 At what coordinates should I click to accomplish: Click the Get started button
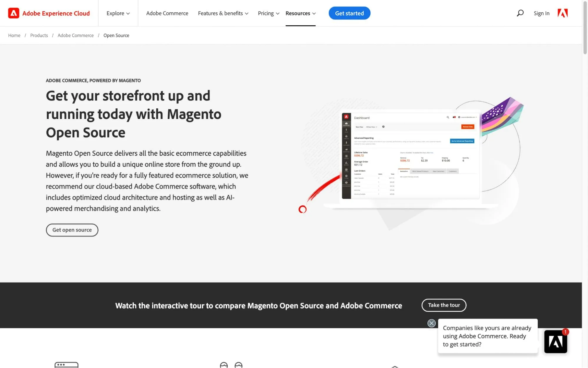349,13
